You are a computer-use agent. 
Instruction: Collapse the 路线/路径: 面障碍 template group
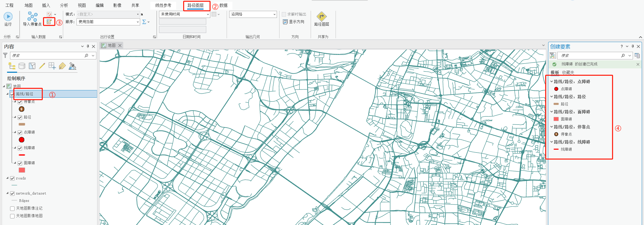tap(552, 111)
